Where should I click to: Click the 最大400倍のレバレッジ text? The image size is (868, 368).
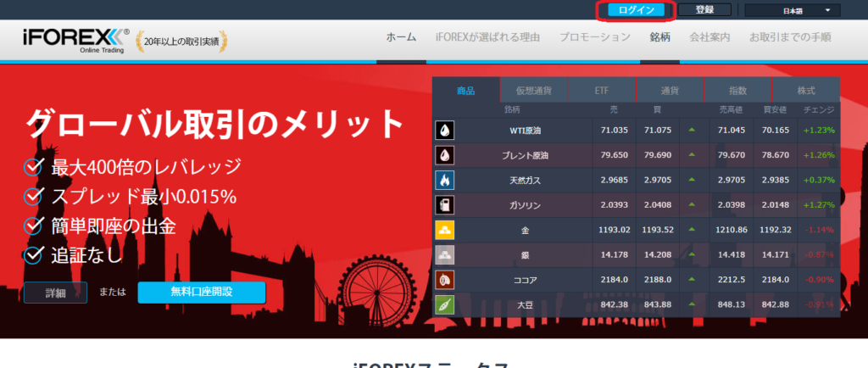coord(146,166)
